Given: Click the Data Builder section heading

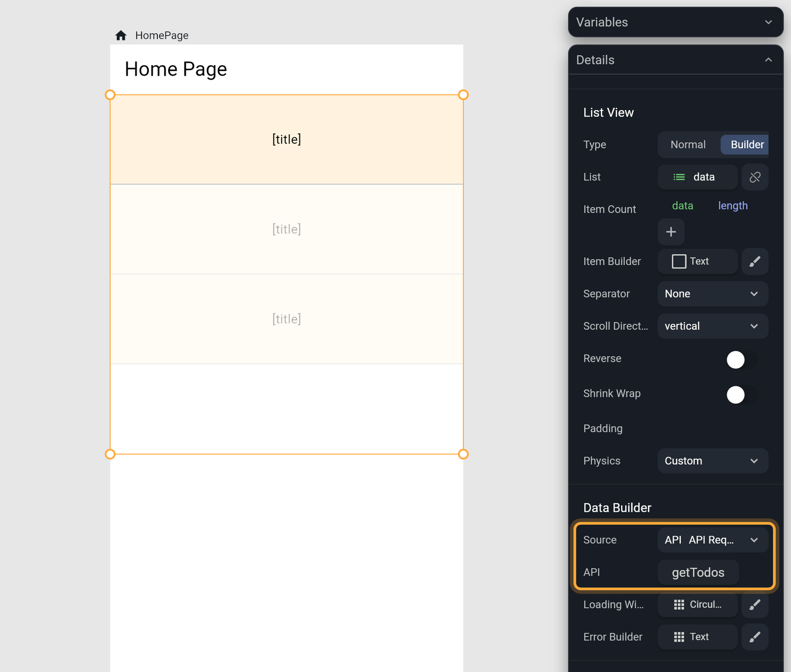Looking at the screenshot, I should [x=617, y=508].
